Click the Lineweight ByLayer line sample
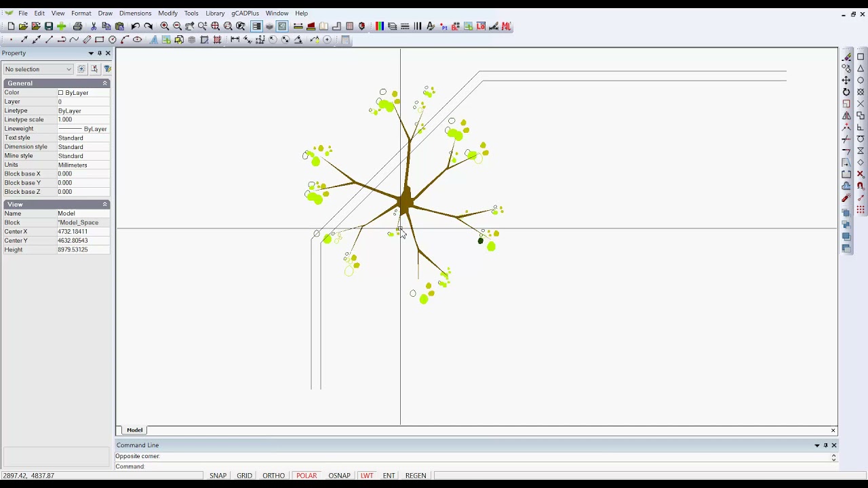The width and height of the screenshot is (868, 488). 70,129
